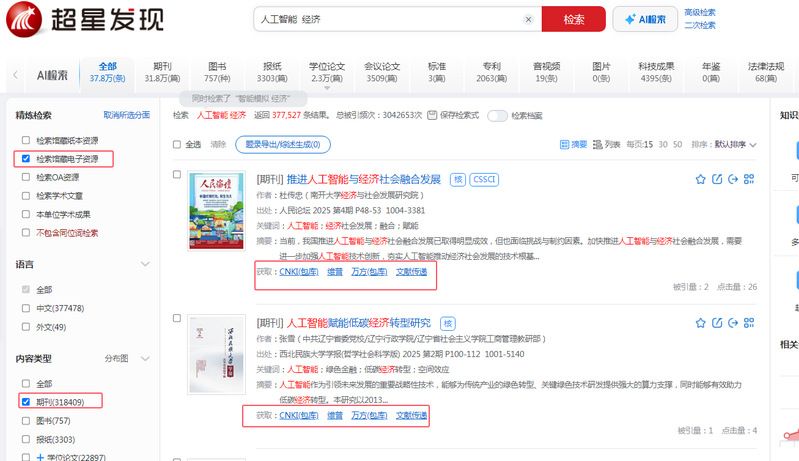Click the star favorite icon on first result
799x461 pixels.
point(700,179)
